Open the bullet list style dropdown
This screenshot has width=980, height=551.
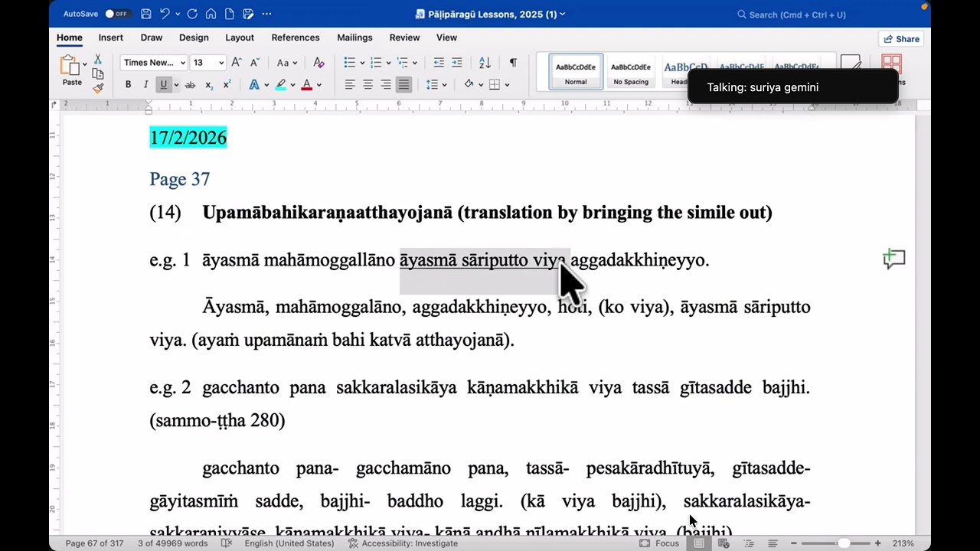361,63
